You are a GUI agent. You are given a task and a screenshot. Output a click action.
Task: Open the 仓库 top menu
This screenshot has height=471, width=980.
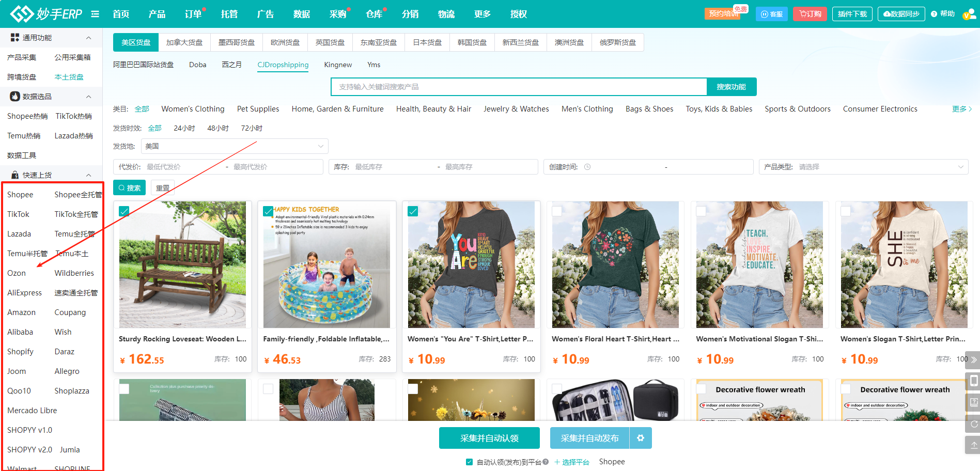point(374,14)
